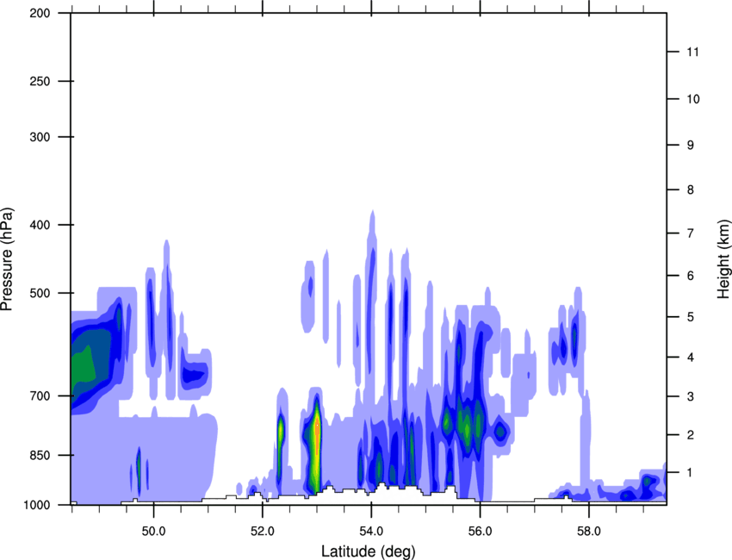The width and height of the screenshot is (732, 560).
Task: Select the 500 pressure tick label
Action: coord(40,293)
